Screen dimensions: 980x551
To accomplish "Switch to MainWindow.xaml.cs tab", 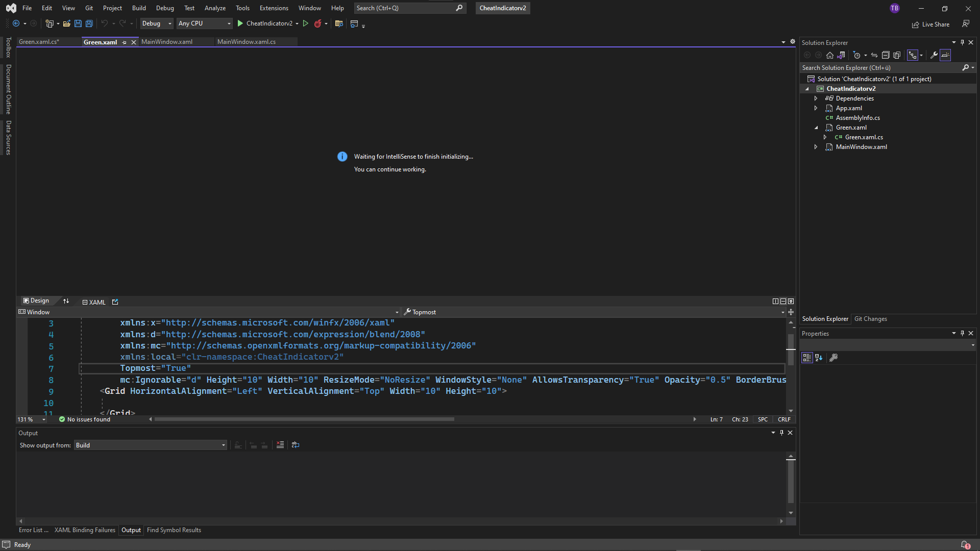I will tap(247, 42).
